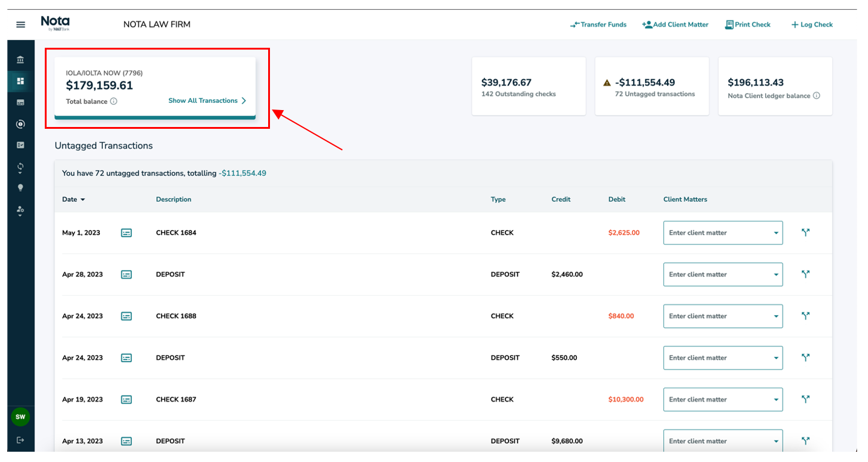Screen dimensions: 868x462
Task: Click the bank building icon in sidebar
Action: (21, 60)
